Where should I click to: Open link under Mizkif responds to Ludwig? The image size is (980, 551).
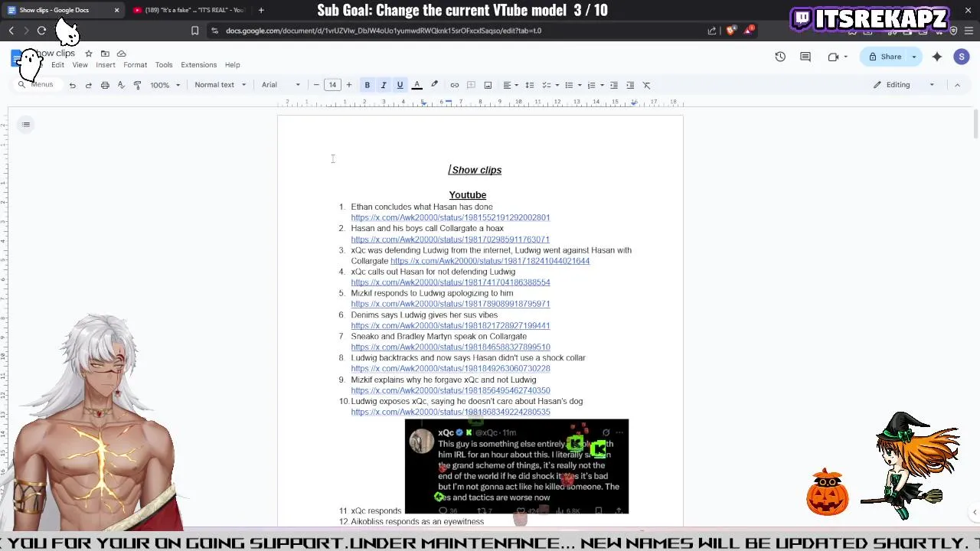450,304
